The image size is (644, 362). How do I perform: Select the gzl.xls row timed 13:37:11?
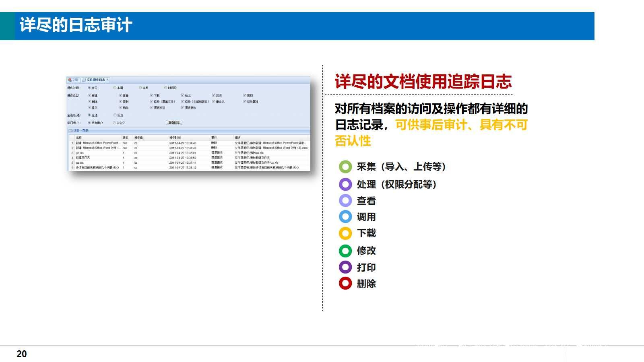coord(189,162)
